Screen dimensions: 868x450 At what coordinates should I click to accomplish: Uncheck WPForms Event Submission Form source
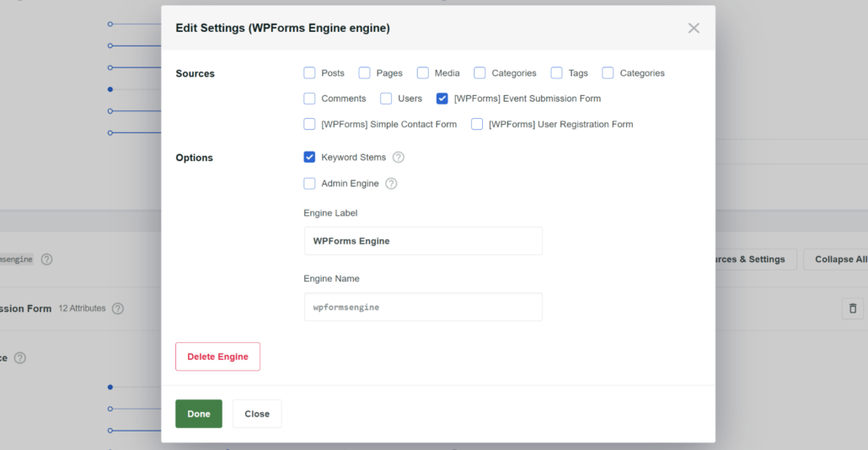click(442, 99)
